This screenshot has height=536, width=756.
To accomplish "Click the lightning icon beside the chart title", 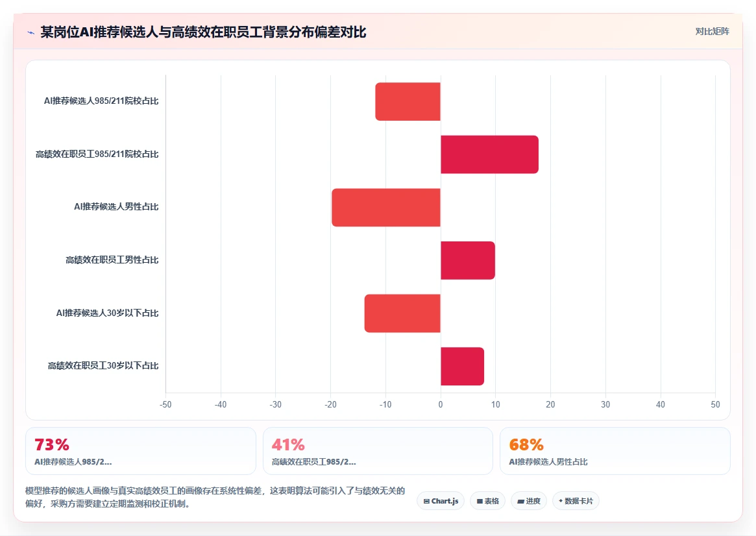I will click(x=31, y=33).
